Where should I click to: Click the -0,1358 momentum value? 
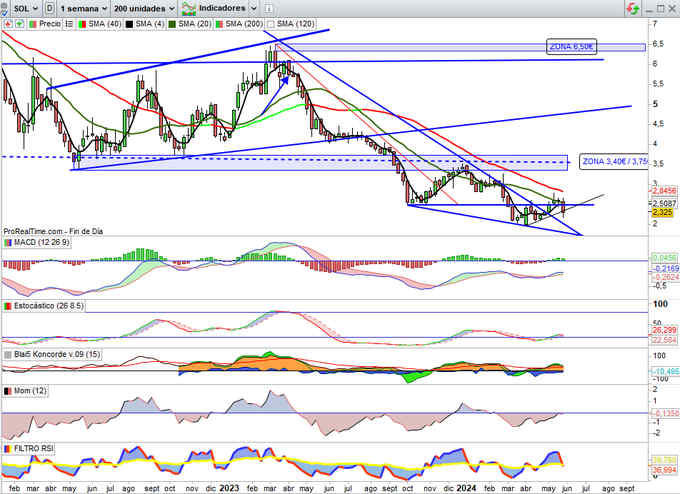665,413
